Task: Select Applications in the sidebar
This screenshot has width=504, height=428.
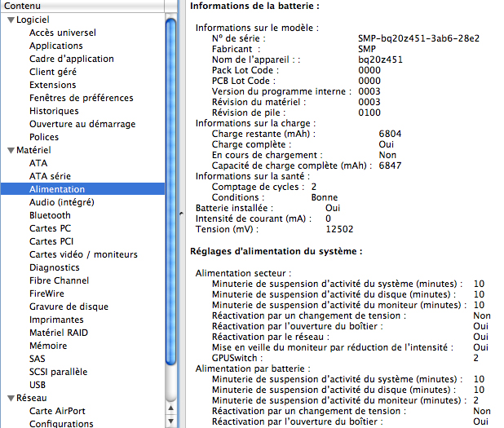Action: 56,46
